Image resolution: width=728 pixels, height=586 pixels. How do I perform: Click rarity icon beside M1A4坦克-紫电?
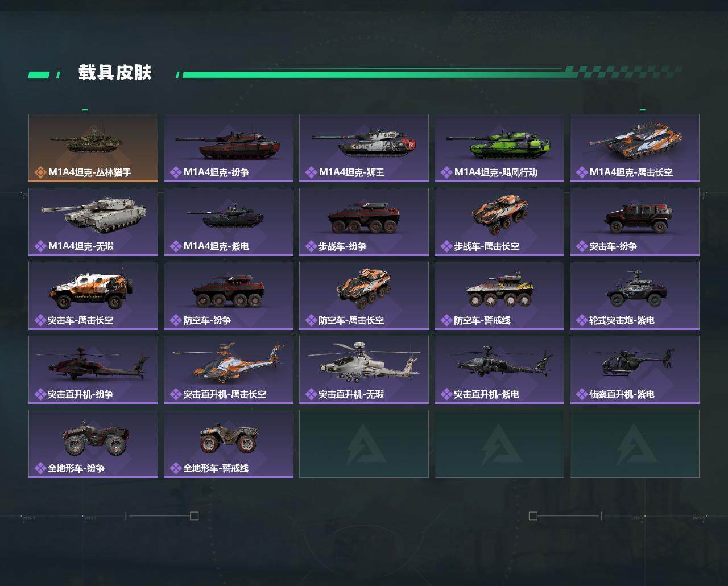(x=176, y=246)
